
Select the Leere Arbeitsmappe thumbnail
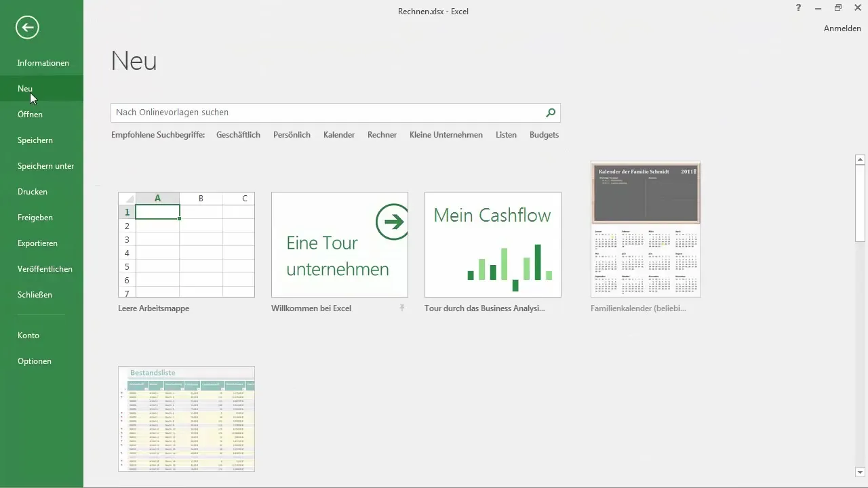click(186, 245)
